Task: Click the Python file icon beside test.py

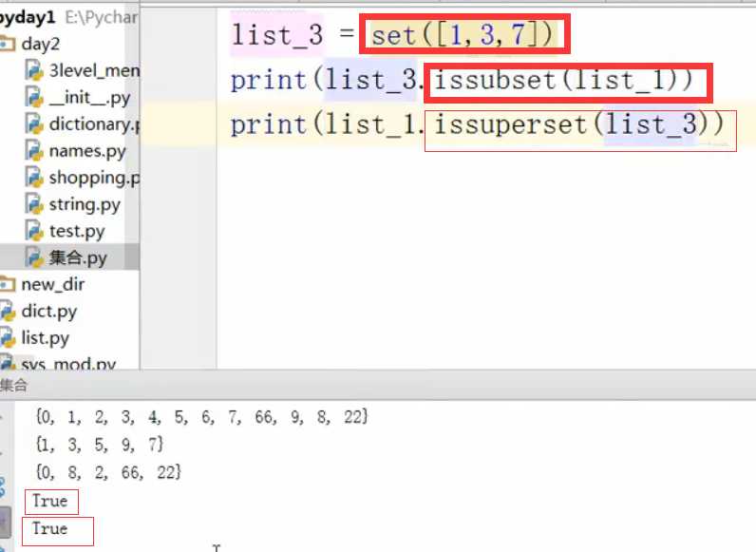Action: point(34,231)
